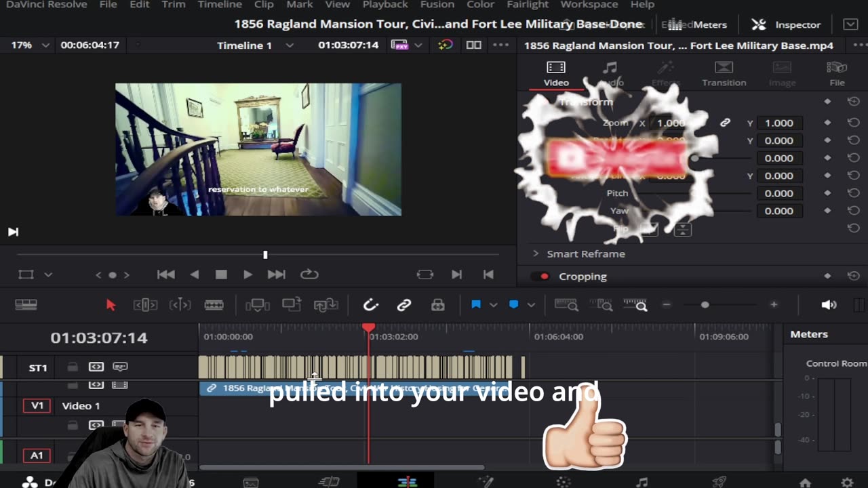This screenshot has height=488, width=868.
Task: Click the timeline zoom slider handle
Action: tap(705, 305)
